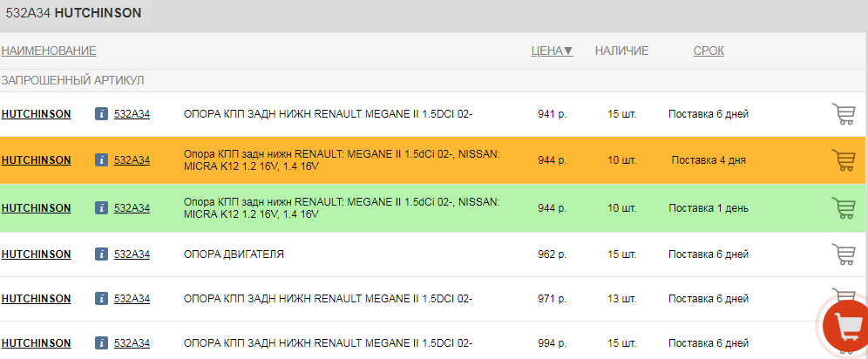Select 15 шт. quantity in 941 р. row
Screen dimensions: 868x359
point(621,114)
